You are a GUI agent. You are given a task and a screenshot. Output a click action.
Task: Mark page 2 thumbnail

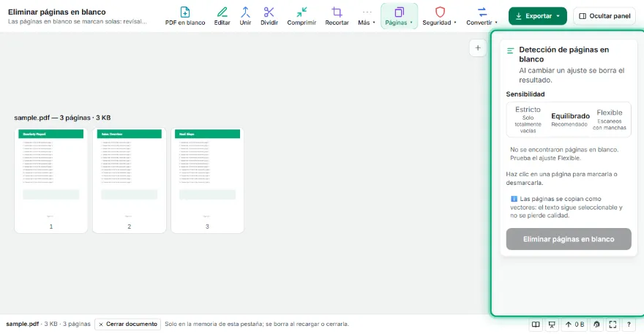tap(130, 181)
